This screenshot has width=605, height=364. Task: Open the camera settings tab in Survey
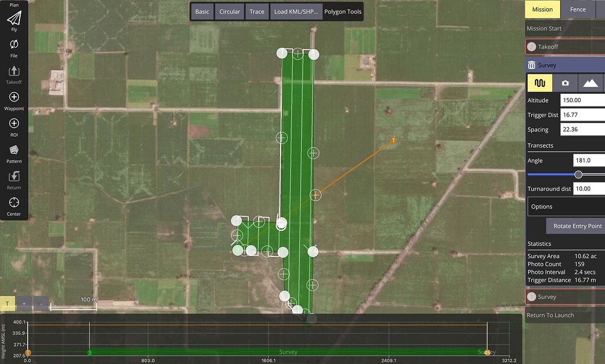click(565, 83)
